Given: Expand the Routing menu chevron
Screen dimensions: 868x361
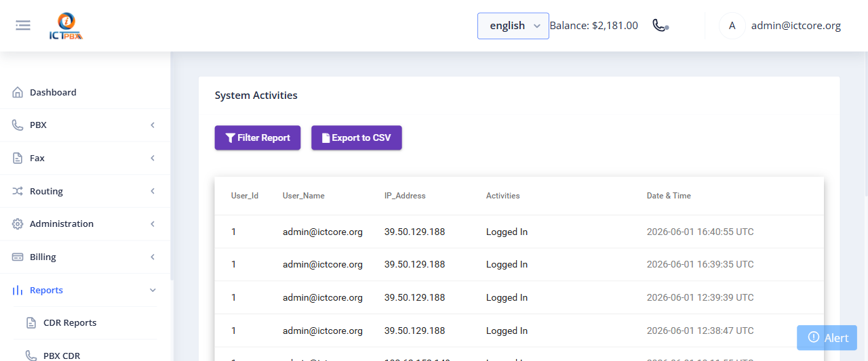Looking at the screenshot, I should coord(153,191).
